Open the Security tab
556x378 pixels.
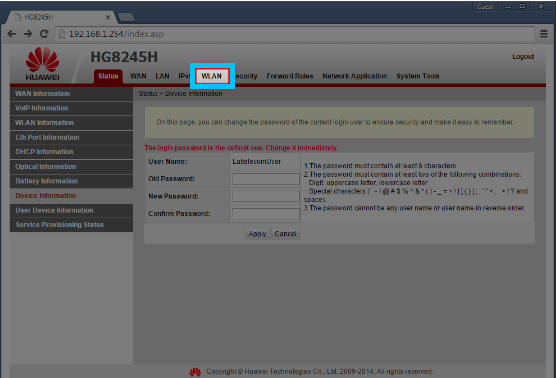click(x=246, y=76)
